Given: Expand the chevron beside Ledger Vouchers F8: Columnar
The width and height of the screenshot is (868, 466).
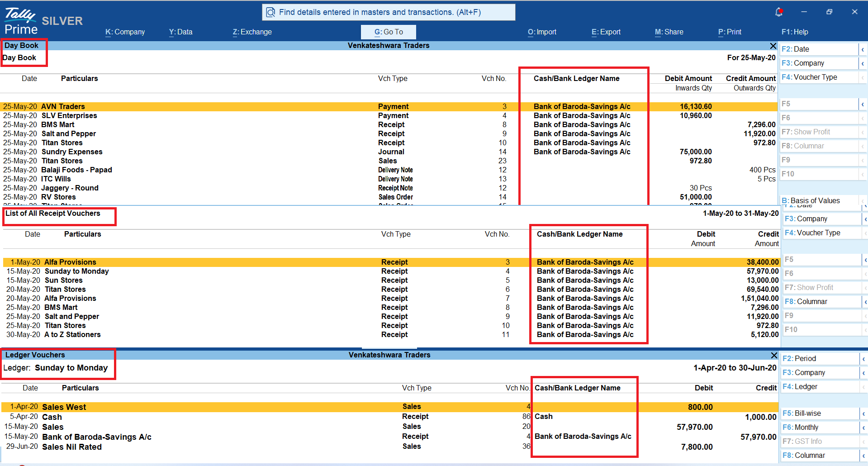Looking at the screenshot, I should 864,456.
